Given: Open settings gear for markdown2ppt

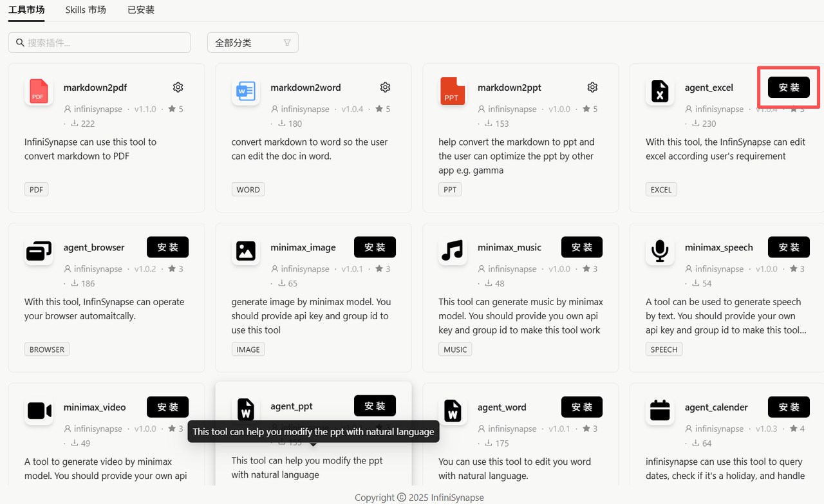Looking at the screenshot, I should point(592,88).
